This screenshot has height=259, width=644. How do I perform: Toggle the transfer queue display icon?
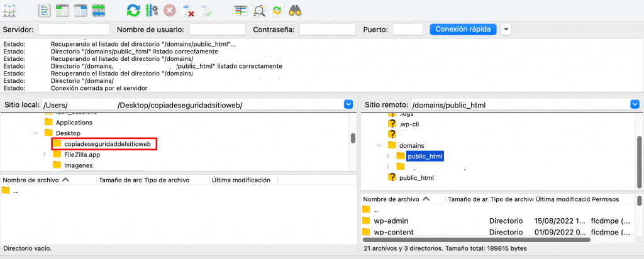click(x=99, y=10)
